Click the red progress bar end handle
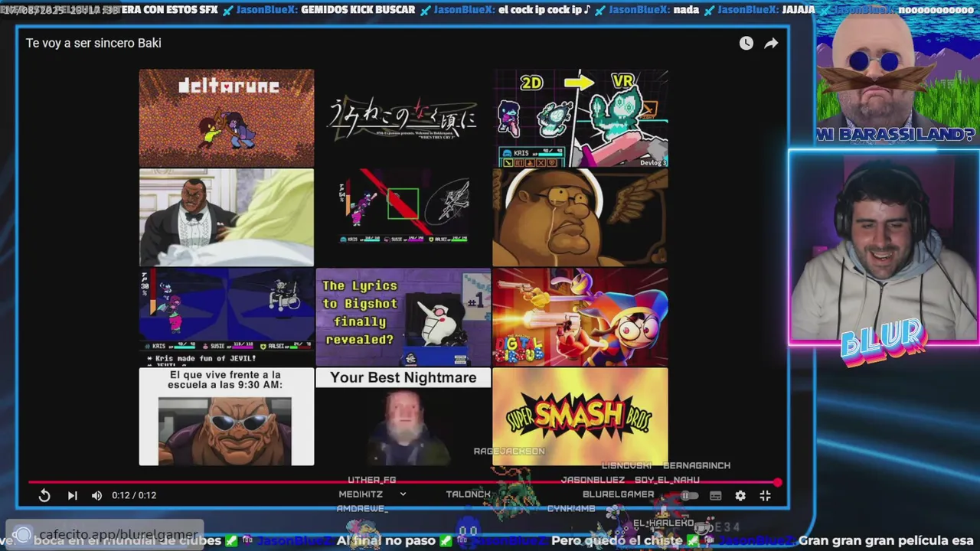The image size is (980, 551). pos(777,482)
